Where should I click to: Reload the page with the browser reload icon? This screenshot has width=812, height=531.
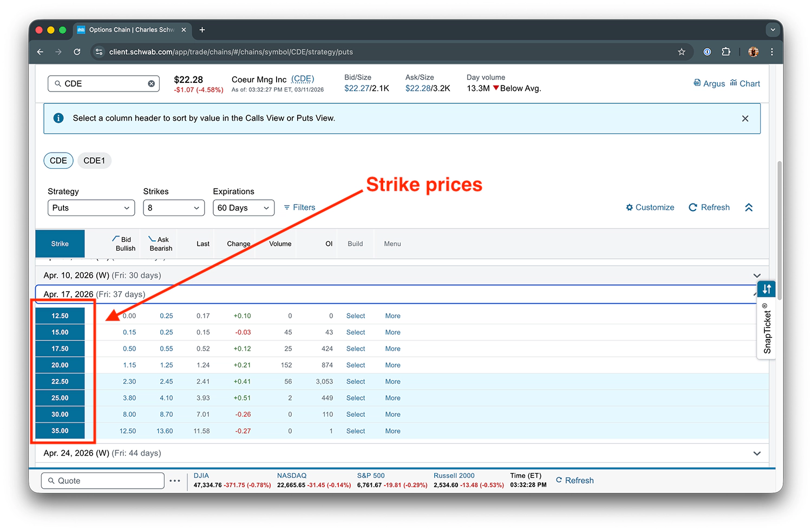point(77,52)
